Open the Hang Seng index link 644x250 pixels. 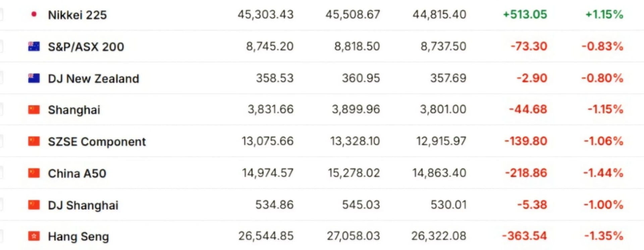(78, 237)
